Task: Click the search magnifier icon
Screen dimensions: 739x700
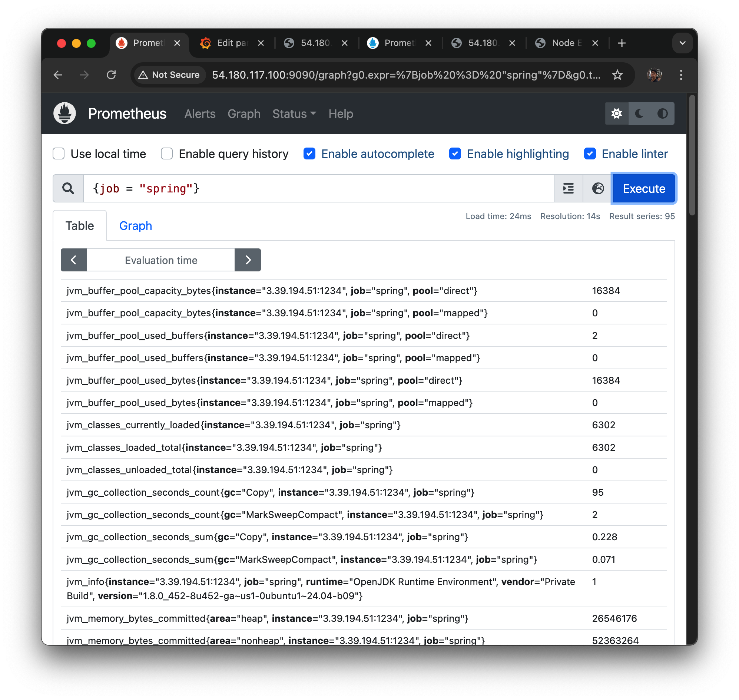Action: tap(68, 188)
